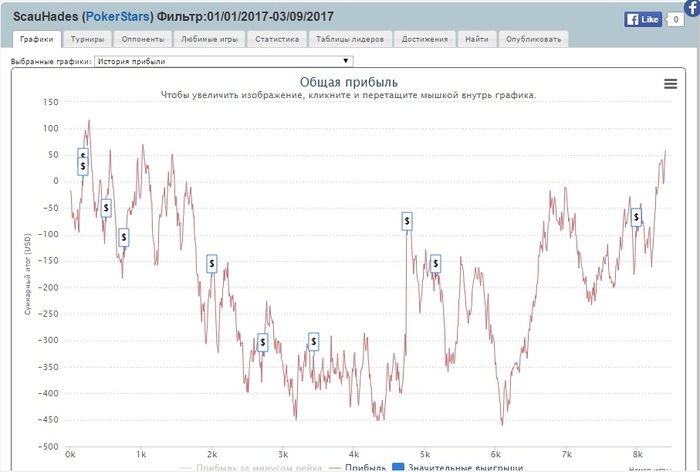Click the round Facebook icon in corner
The width and height of the screenshot is (700, 472).
point(692,7)
